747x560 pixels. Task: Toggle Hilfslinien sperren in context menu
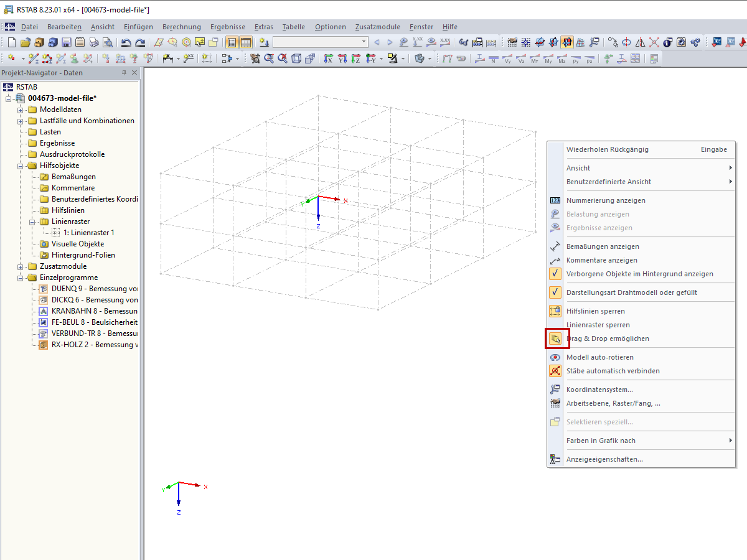[641, 311]
